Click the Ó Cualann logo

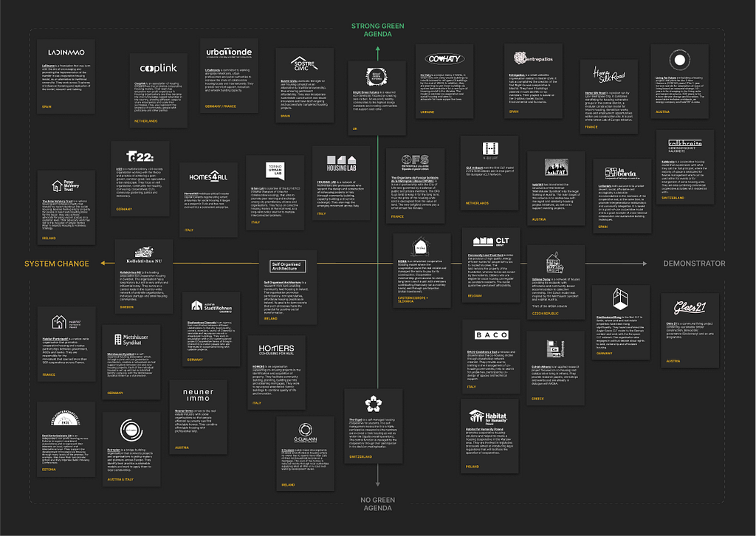(x=305, y=433)
